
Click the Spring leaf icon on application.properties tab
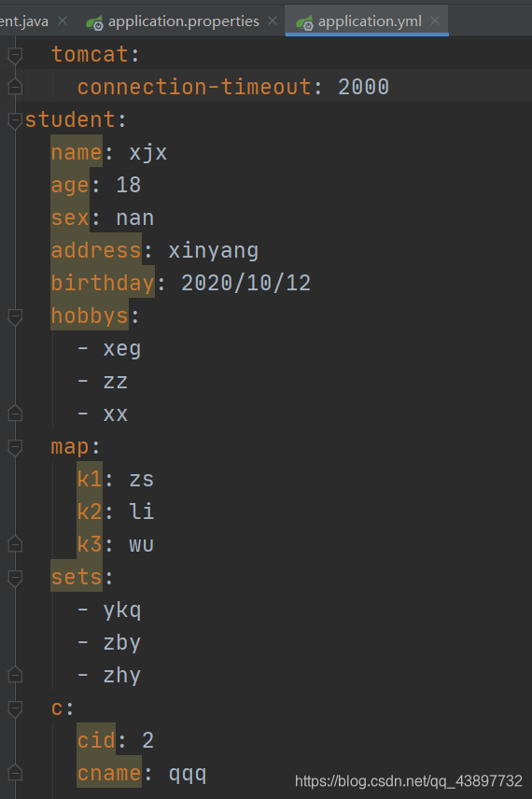coord(95,22)
